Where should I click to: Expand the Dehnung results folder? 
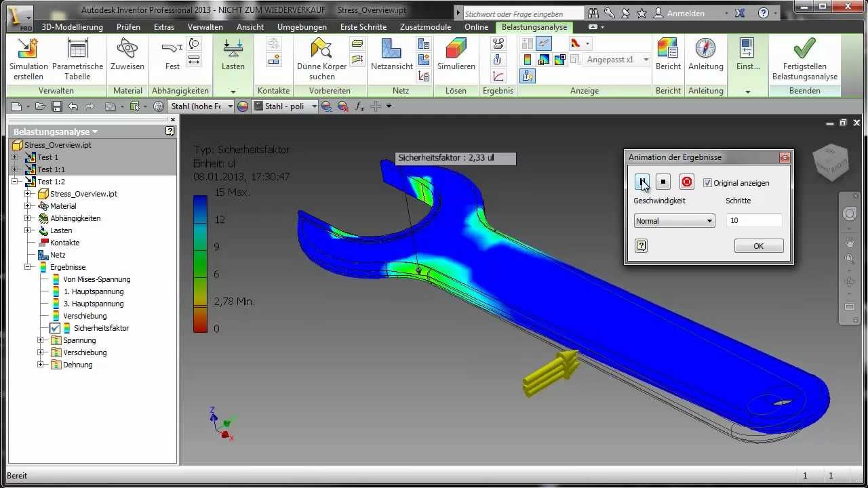pyautogui.click(x=41, y=365)
